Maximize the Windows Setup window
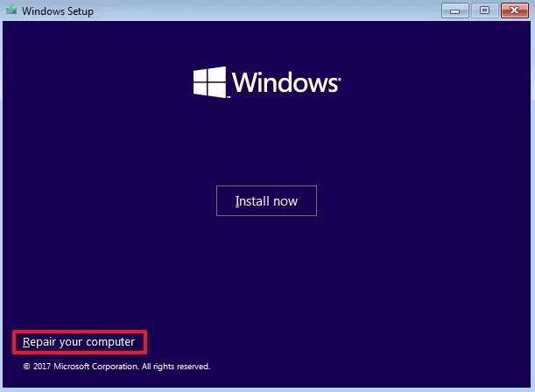 tap(484, 10)
